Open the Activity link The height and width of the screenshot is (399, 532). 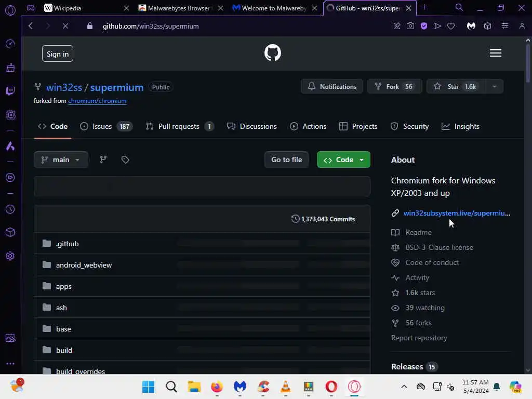(417, 277)
